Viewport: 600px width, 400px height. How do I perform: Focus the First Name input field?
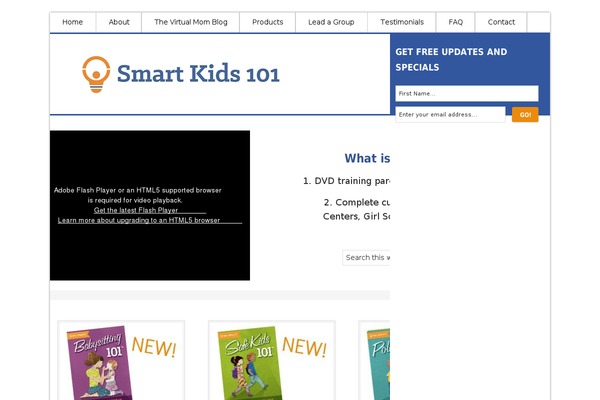[x=467, y=93]
